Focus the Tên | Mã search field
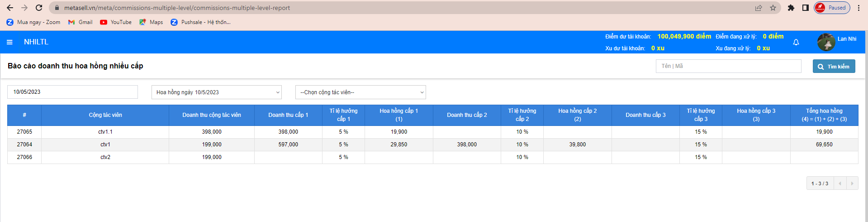868x222 pixels. (x=728, y=66)
